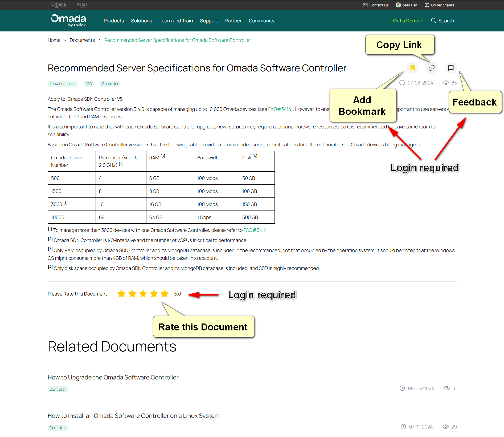The image size is (504, 437).
Task: Rate the document five stars
Action: click(165, 294)
